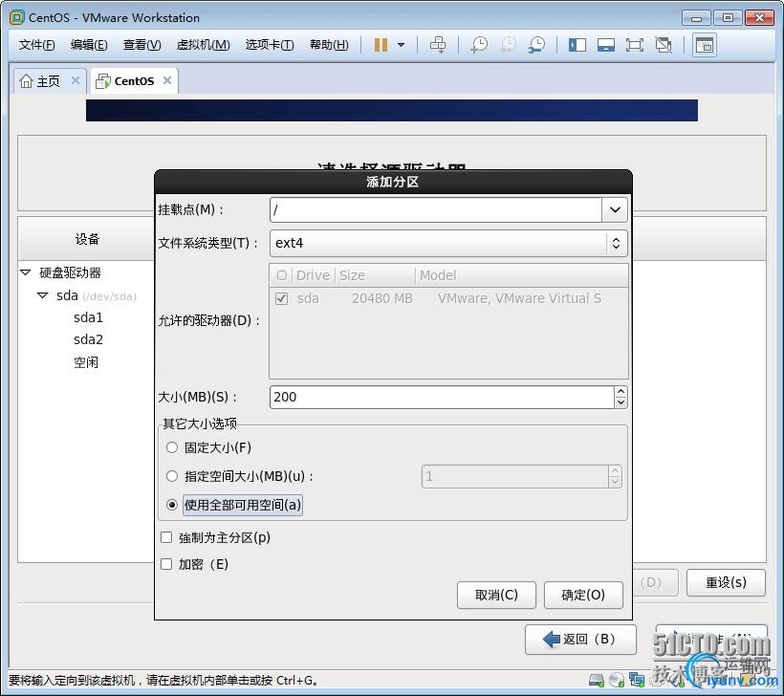
Task: Click the VMware app icon in title bar
Action: point(17,17)
